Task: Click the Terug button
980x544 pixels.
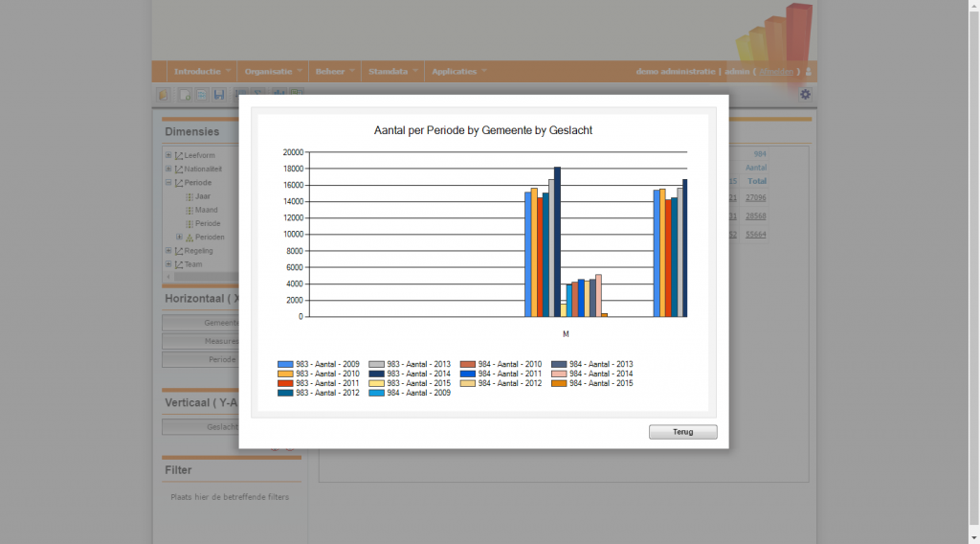Action: tap(682, 432)
